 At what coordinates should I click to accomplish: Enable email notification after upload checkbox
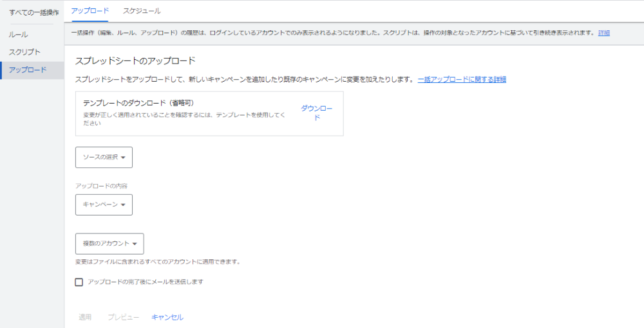tap(79, 282)
